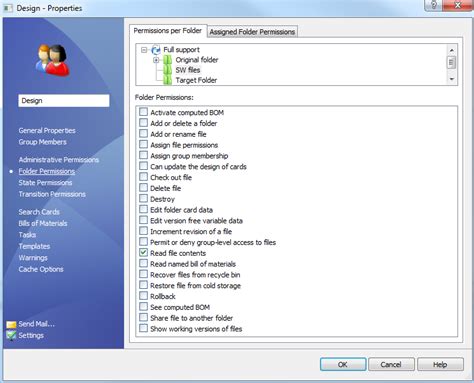Click the Full support vault icon
Screen dimensions: 474x383
(x=156, y=50)
